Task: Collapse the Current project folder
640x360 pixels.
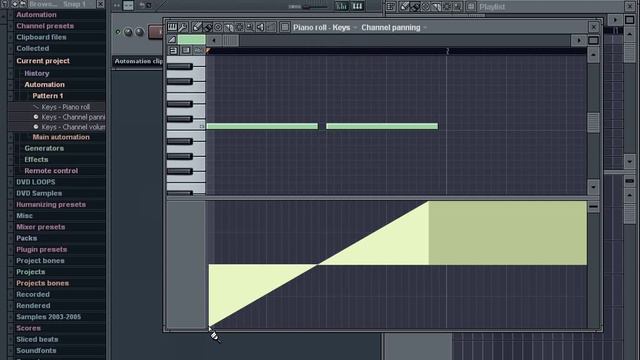Action: 43,61
